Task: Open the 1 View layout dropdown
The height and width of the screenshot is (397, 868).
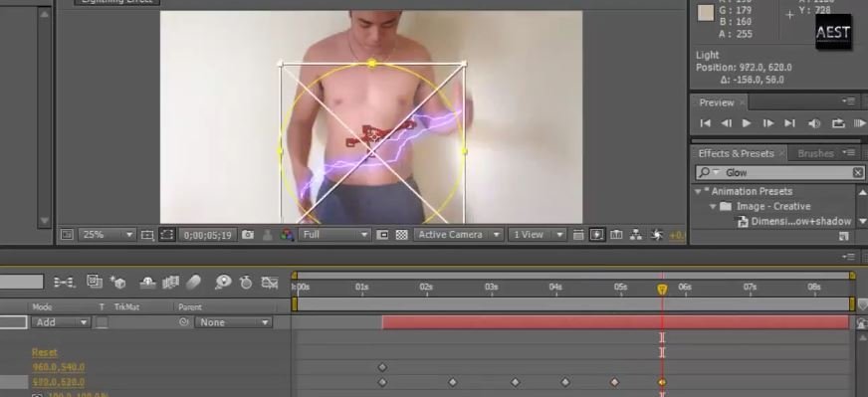Action: [x=537, y=235]
